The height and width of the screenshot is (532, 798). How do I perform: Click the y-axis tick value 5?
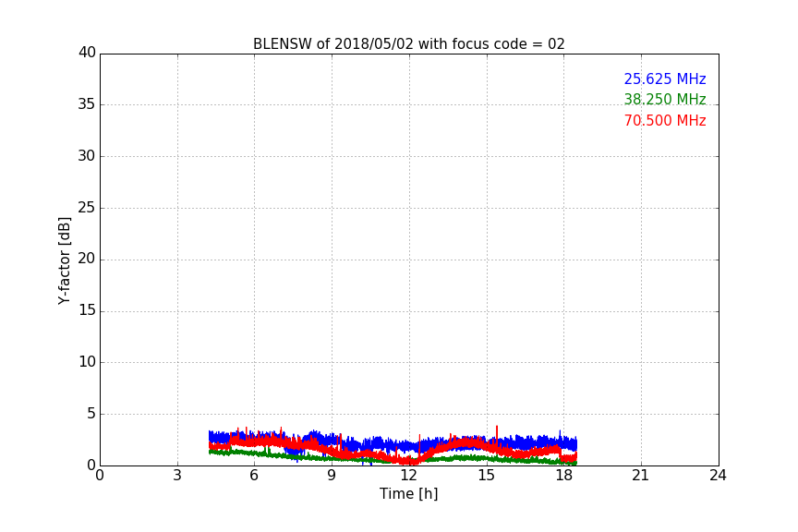click(91, 414)
